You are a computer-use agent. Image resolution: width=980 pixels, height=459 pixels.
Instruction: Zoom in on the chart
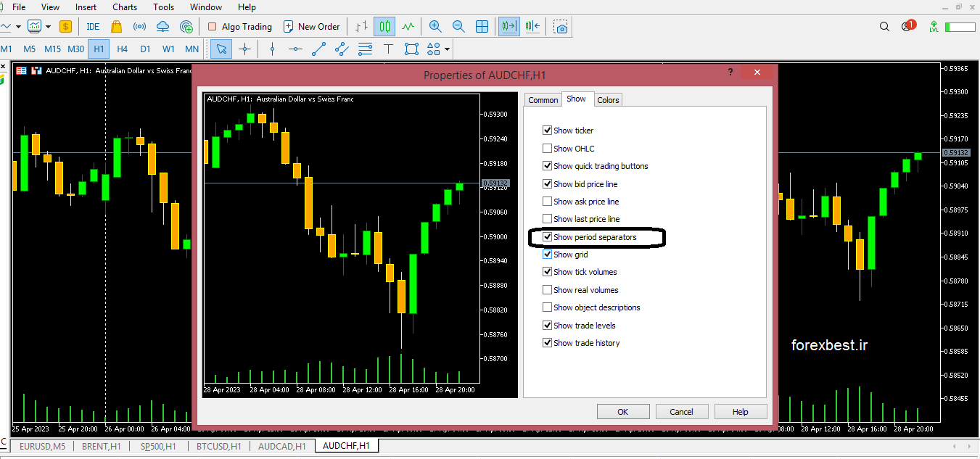(435, 26)
